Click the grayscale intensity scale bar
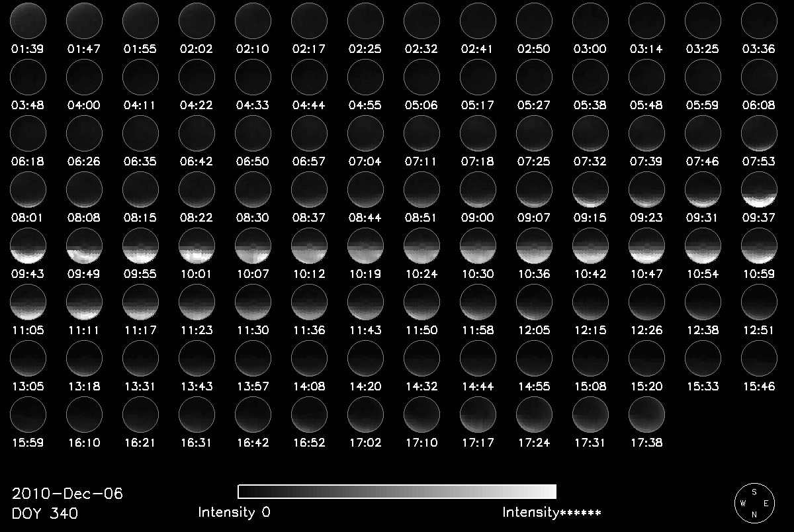The width and height of the screenshot is (794, 532). 397,491
